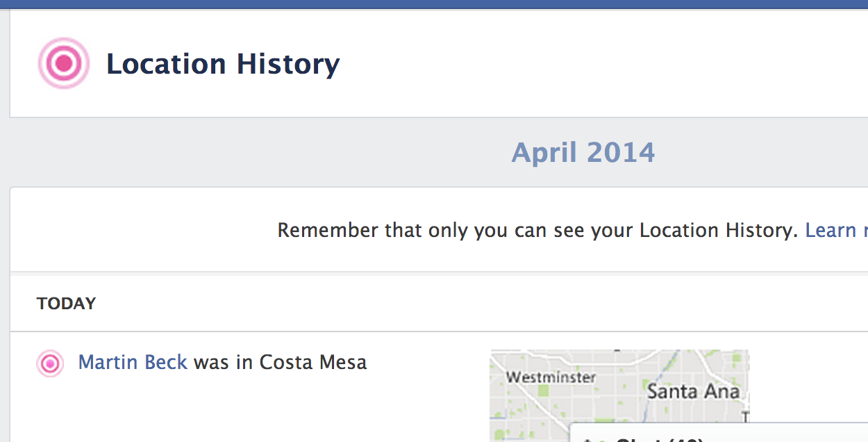Click the large pink Location History icon

point(64,63)
